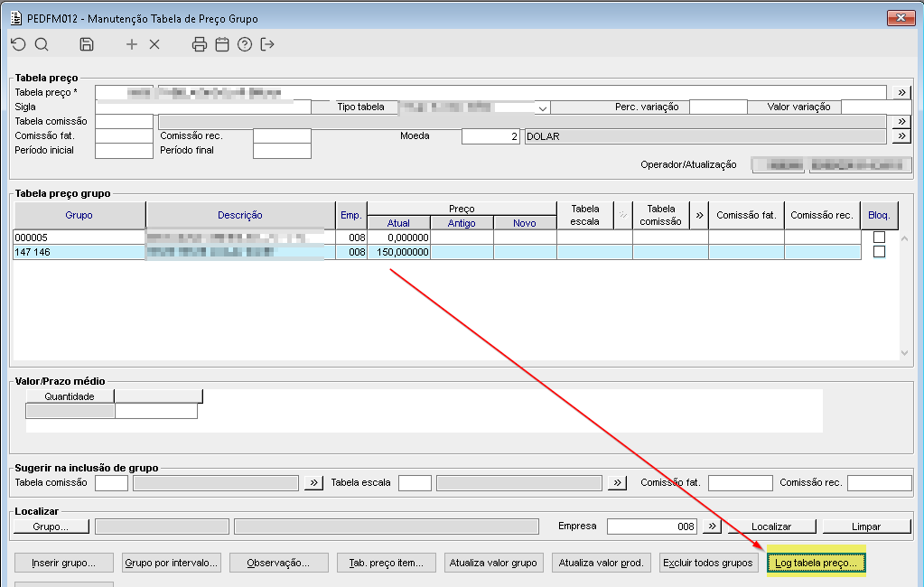Close the PEDFM012 window
924x587 pixels.
[901, 18]
